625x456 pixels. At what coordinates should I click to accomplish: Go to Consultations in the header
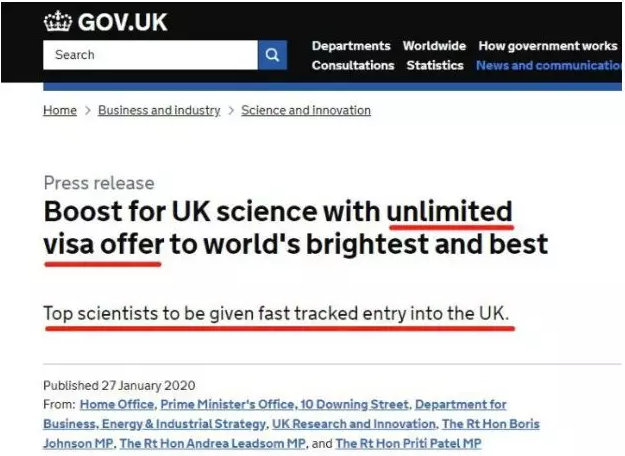[x=353, y=65]
